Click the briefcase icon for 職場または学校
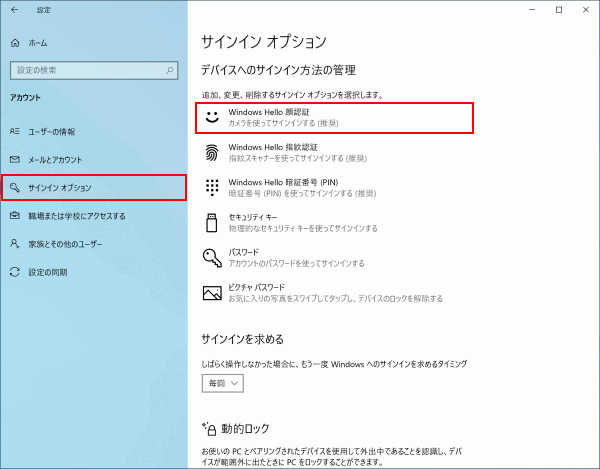 click(x=15, y=216)
